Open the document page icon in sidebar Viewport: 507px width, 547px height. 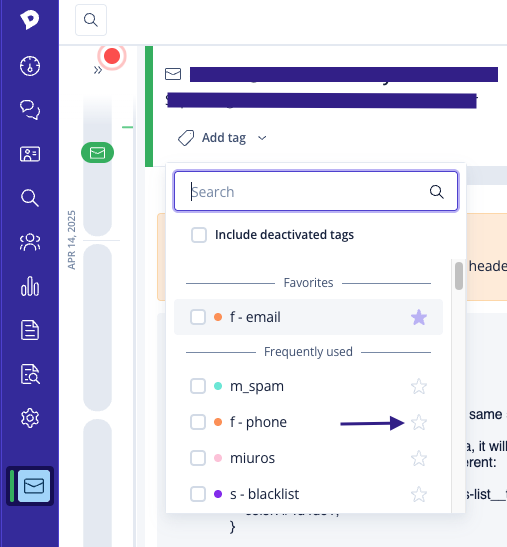point(30,330)
